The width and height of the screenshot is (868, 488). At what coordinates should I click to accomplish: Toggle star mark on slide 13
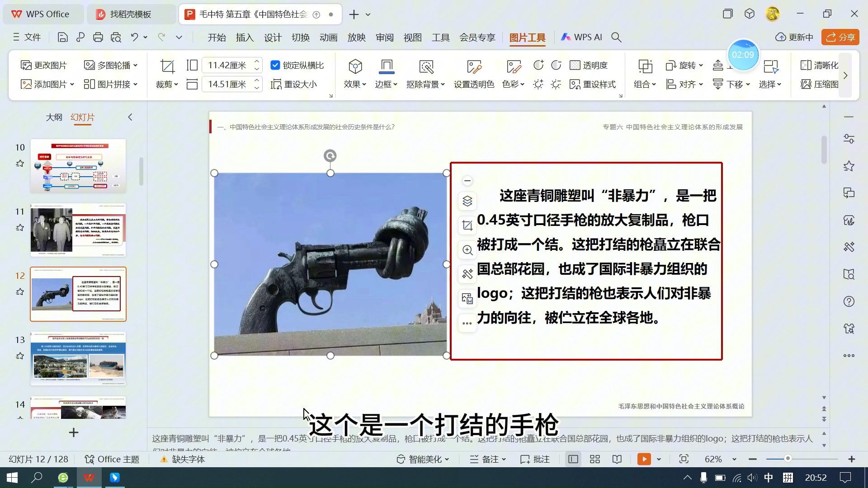click(x=20, y=356)
